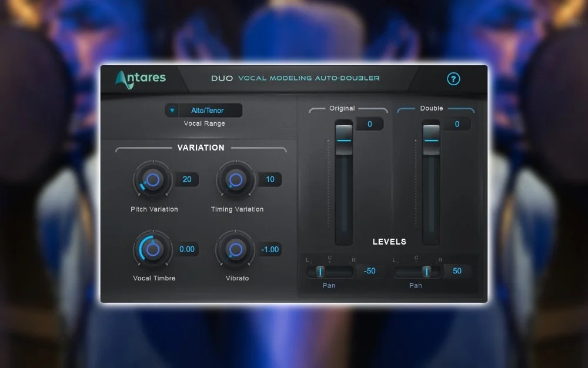Click the Vibrato label
This screenshot has width=588, height=368.
tap(237, 279)
